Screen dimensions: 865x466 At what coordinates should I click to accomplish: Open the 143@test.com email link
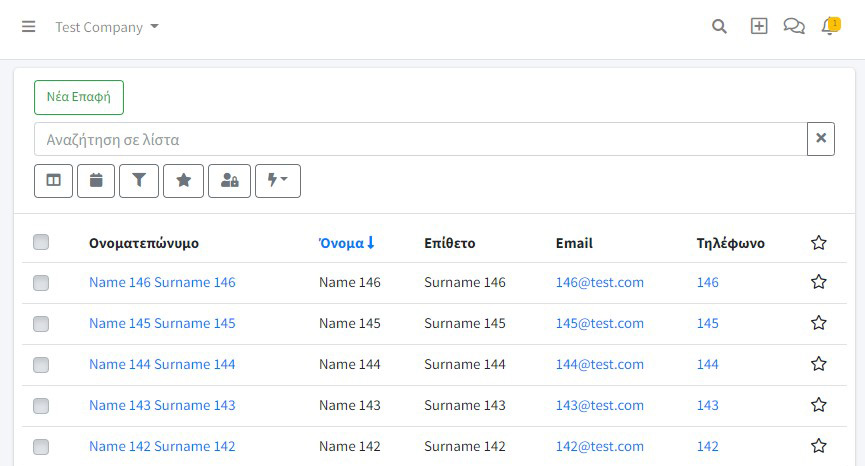pos(600,405)
